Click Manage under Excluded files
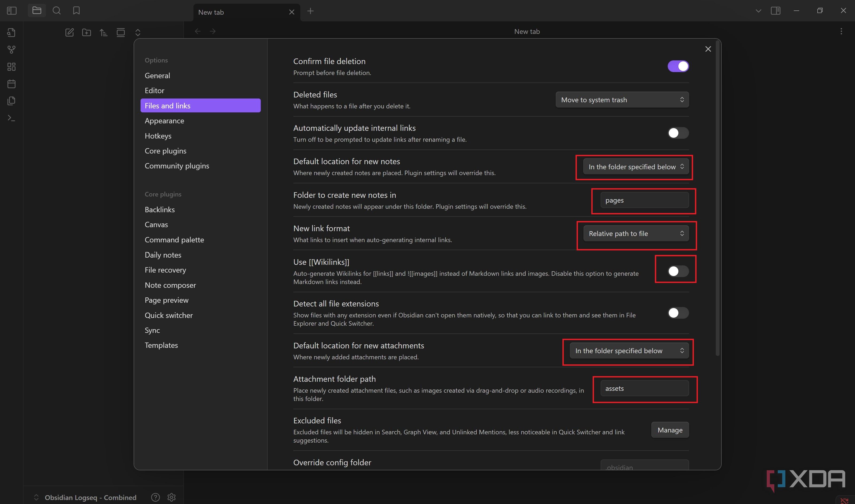The image size is (855, 504). click(x=670, y=430)
